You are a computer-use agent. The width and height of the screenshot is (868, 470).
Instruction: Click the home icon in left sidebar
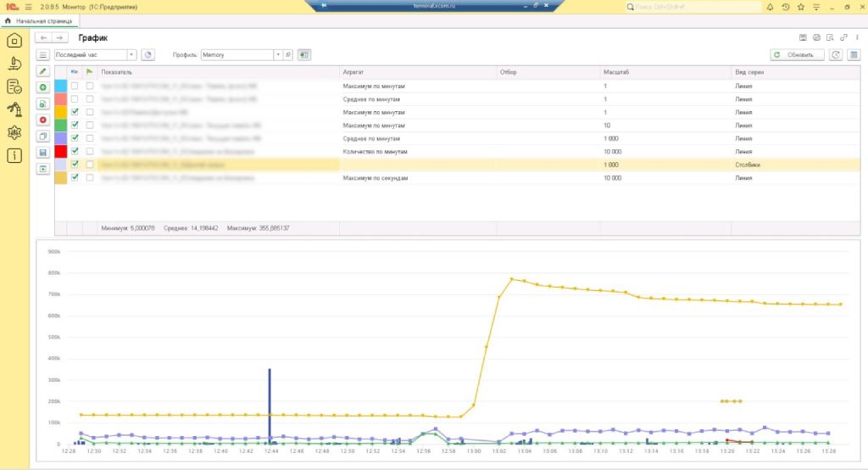14,41
